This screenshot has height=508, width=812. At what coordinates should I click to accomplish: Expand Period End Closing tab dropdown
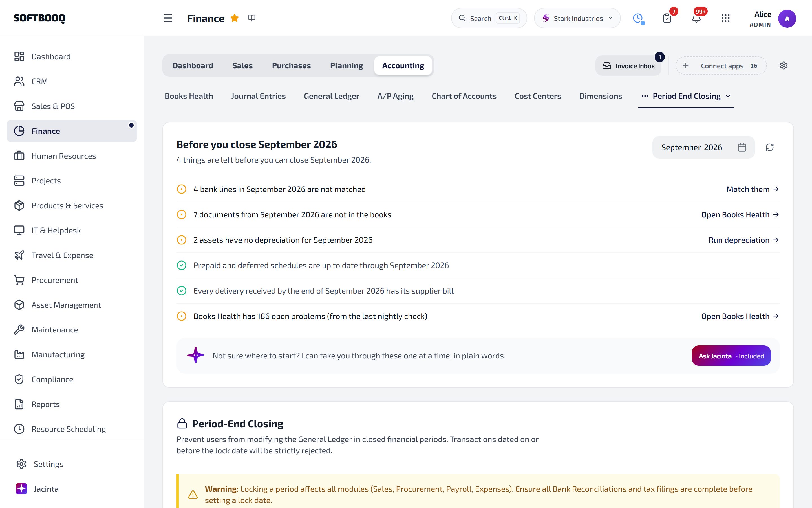pos(686,96)
